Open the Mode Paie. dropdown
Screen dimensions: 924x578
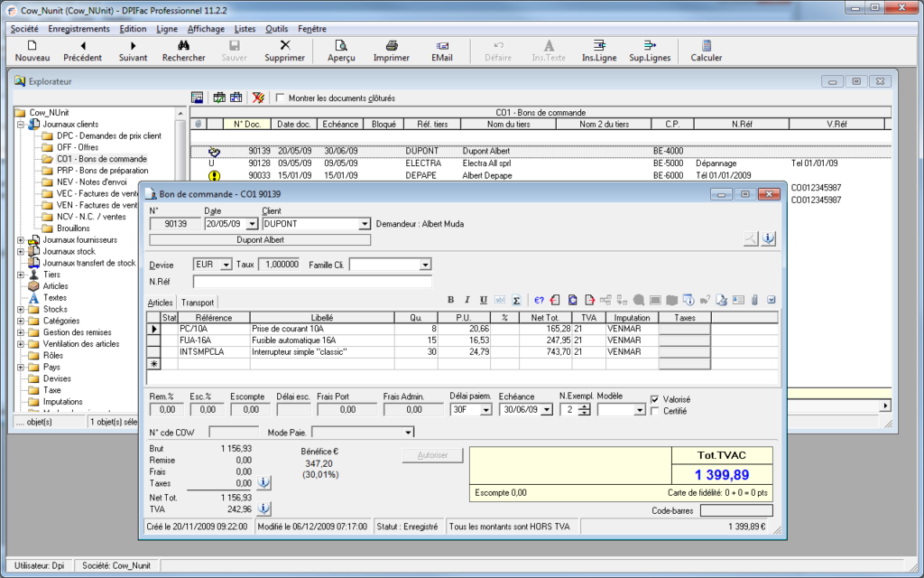click(408, 433)
